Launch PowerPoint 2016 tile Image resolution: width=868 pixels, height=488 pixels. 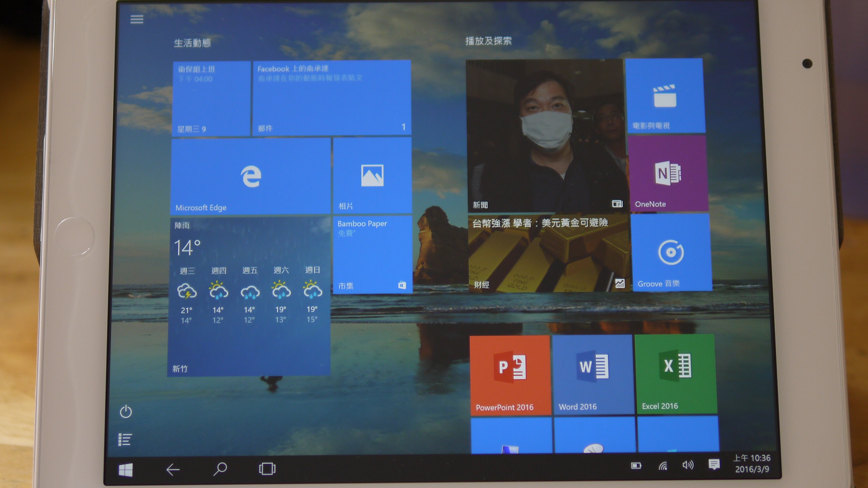coord(510,375)
